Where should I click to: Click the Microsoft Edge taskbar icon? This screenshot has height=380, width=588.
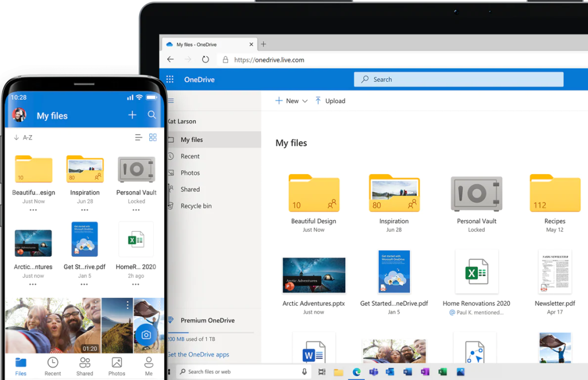356,372
